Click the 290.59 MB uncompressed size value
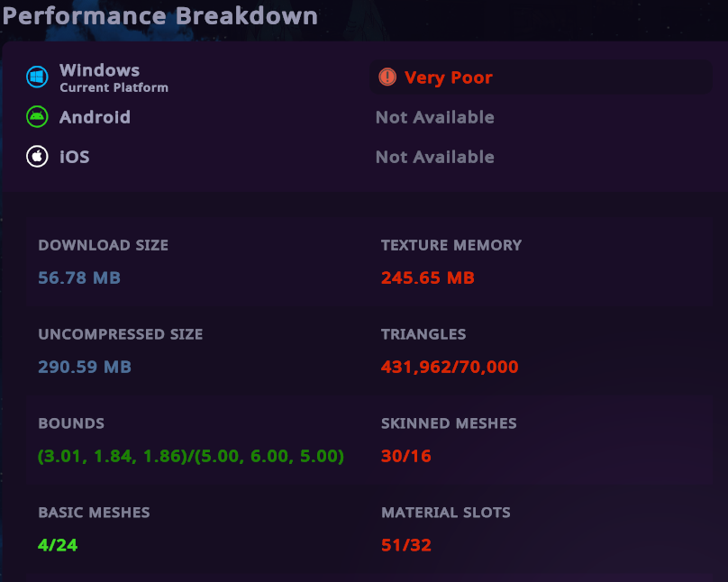This screenshot has width=728, height=582. tap(85, 367)
